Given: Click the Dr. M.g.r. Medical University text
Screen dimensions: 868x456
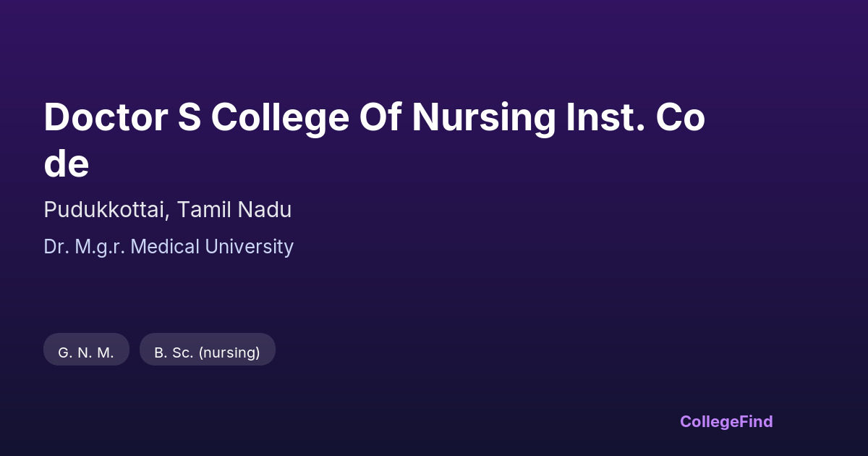Looking at the screenshot, I should click(169, 247).
